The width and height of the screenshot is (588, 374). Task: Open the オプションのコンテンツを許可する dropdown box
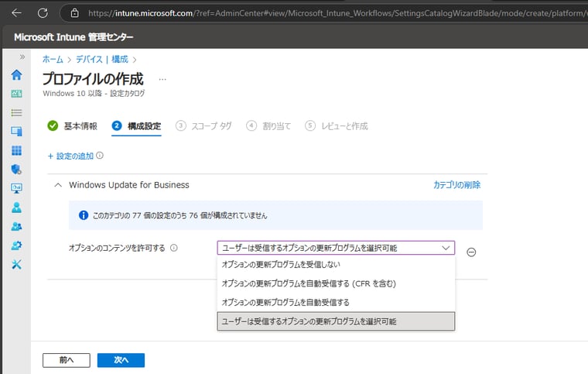(x=336, y=248)
